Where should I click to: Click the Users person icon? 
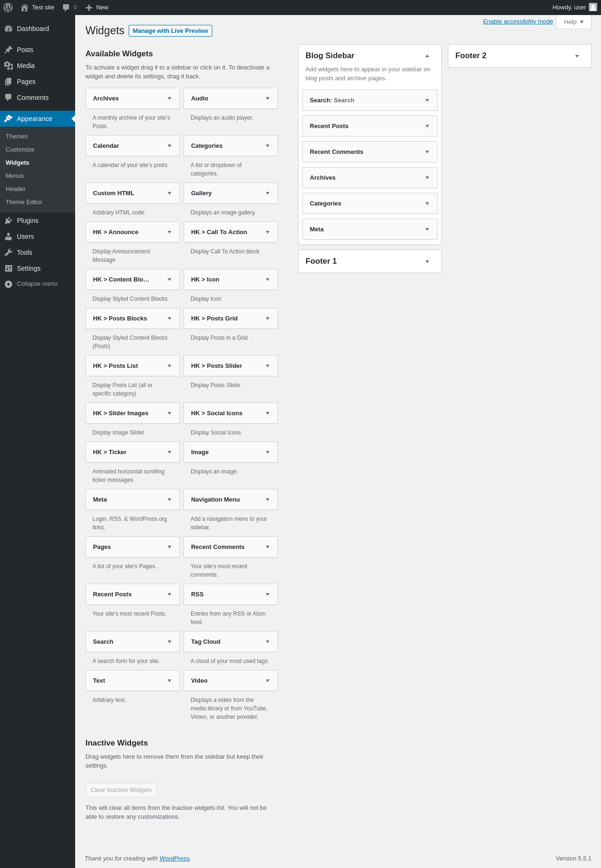tap(8, 236)
